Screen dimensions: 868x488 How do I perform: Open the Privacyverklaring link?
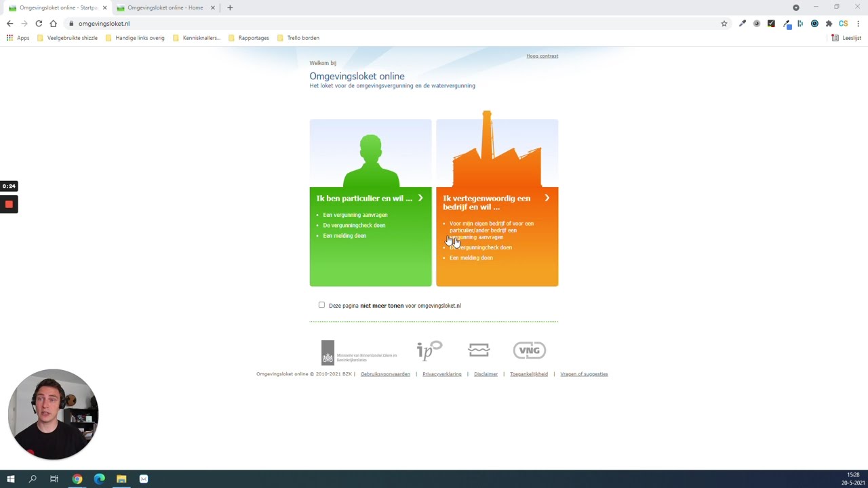pos(442,374)
